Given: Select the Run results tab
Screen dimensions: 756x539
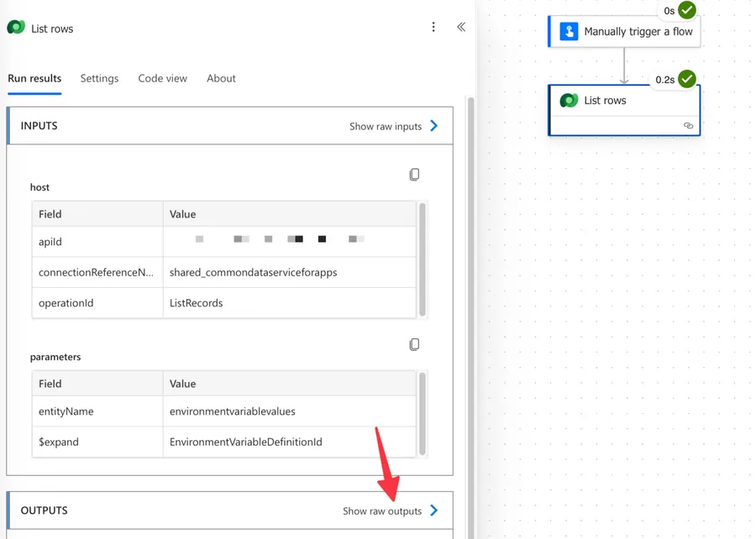Looking at the screenshot, I should pos(34,78).
